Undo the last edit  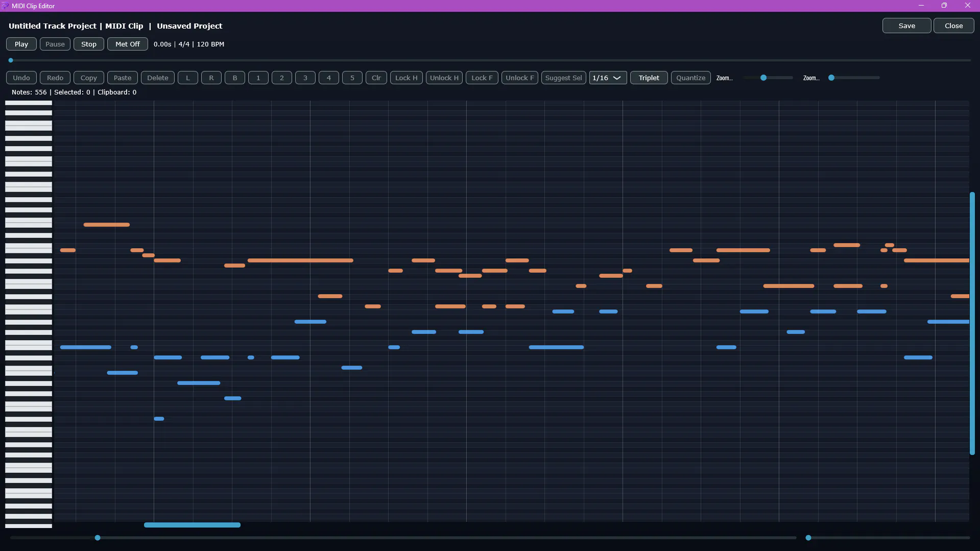pyautogui.click(x=21, y=78)
